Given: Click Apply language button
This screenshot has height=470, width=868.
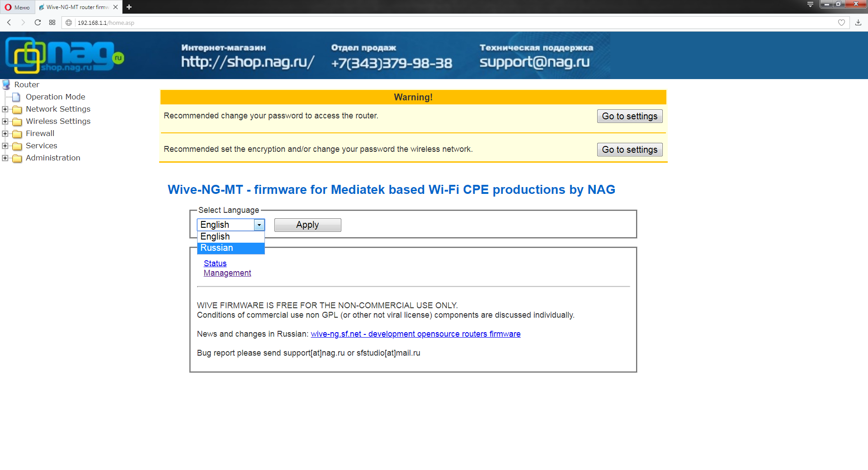Looking at the screenshot, I should click(307, 225).
